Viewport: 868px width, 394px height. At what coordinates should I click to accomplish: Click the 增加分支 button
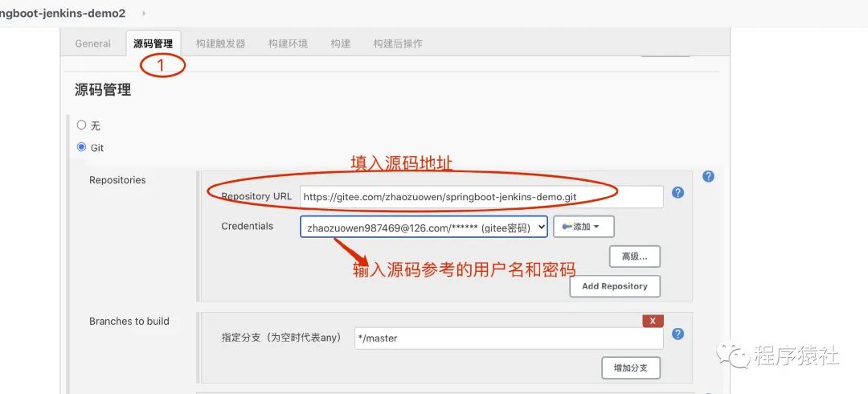[x=631, y=367]
